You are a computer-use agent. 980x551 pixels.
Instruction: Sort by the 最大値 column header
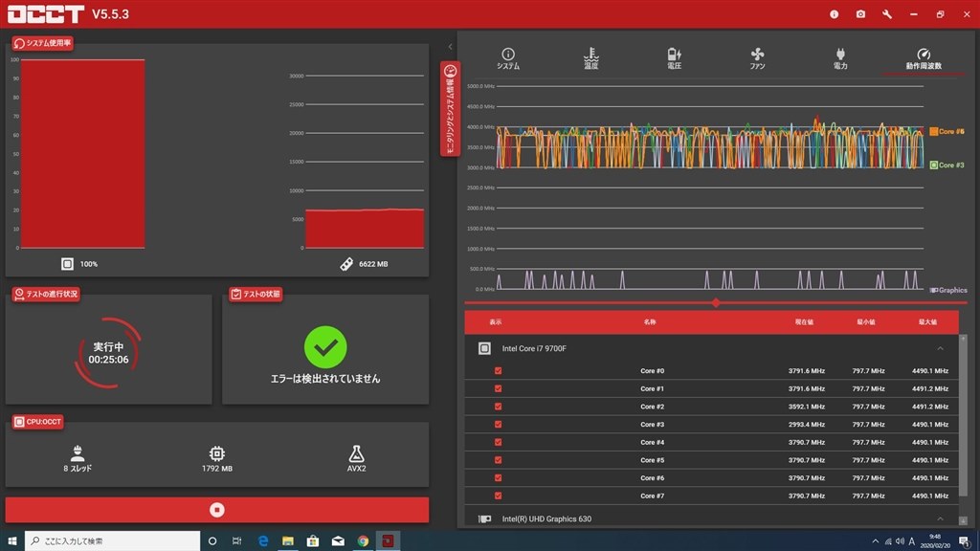tap(927, 321)
